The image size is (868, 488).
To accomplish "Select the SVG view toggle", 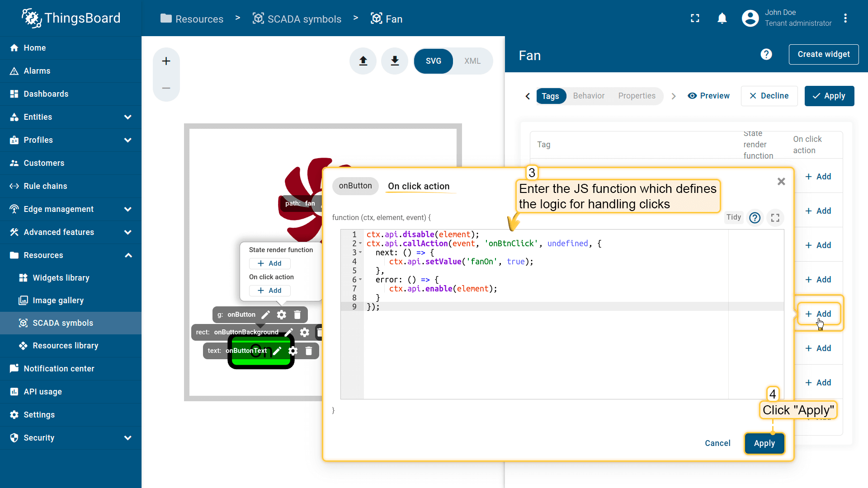I will [433, 61].
